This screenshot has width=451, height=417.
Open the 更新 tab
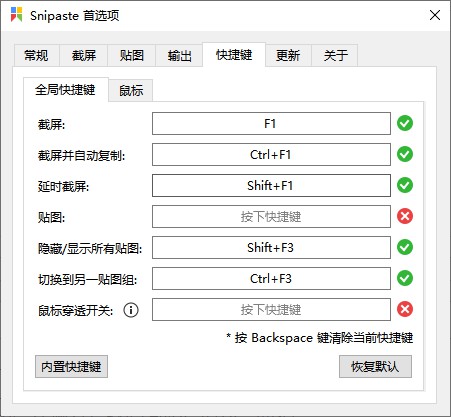[x=288, y=55]
